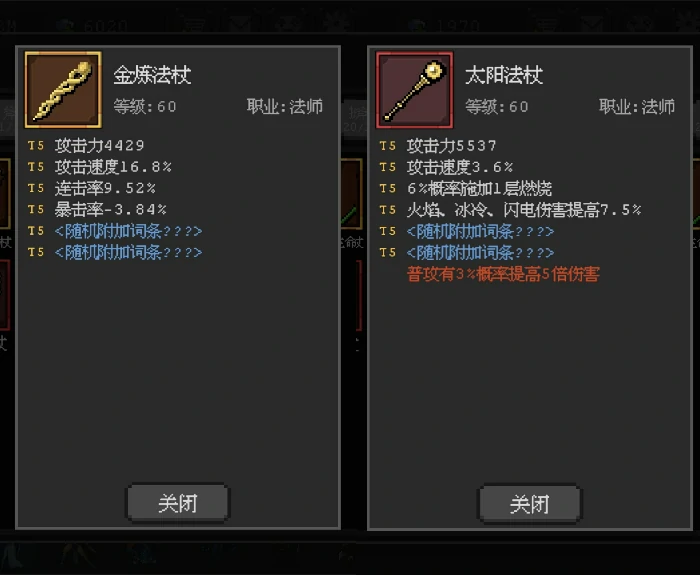Close the 金炼法杖 item panel
This screenshot has height=575, width=700.
point(178,503)
